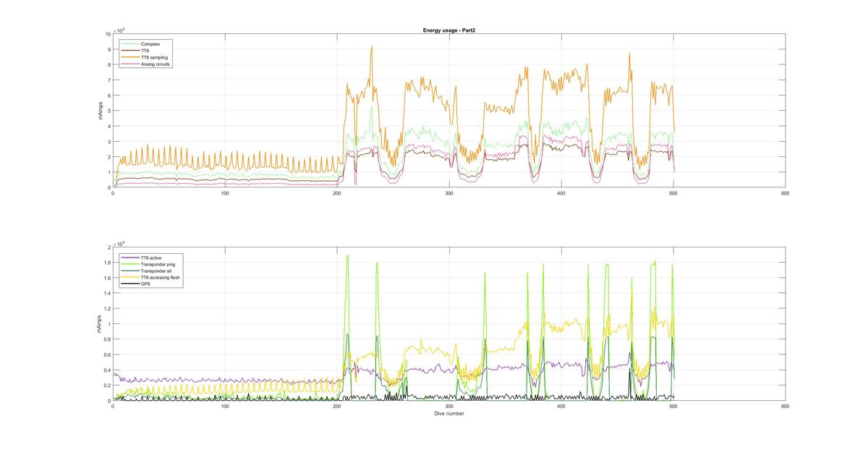This screenshot has height=450, width=868.
Task: Click the '0.6' y-axis tick in bottom plot
Action: click(x=107, y=355)
